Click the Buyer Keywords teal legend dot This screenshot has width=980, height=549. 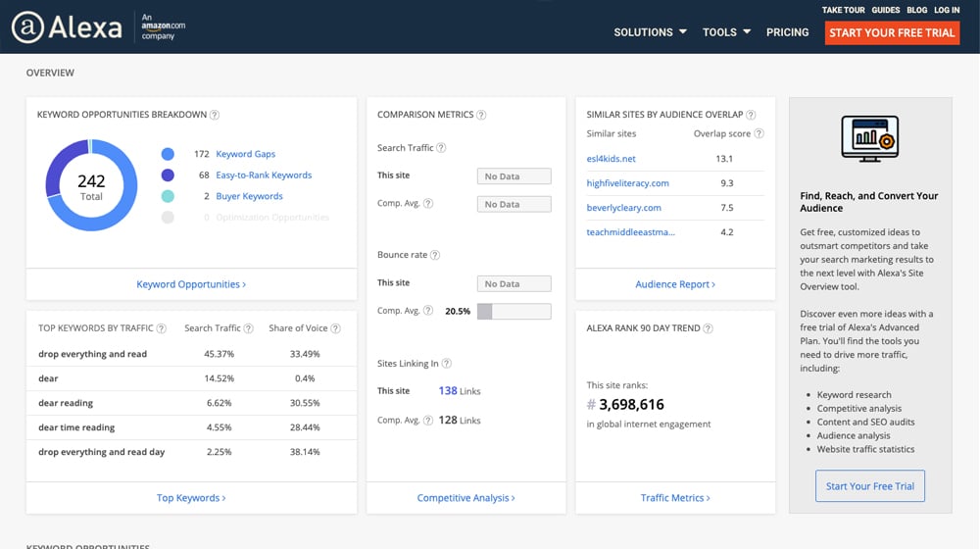(x=168, y=196)
